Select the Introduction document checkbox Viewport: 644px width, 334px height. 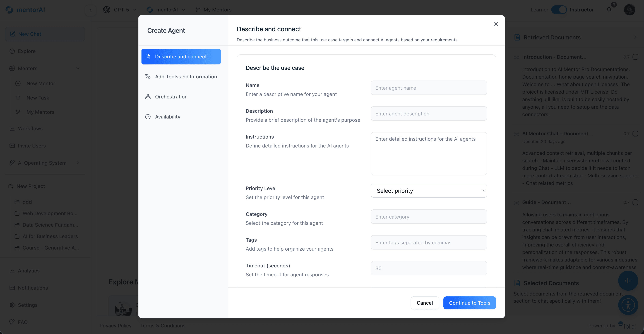click(x=635, y=57)
